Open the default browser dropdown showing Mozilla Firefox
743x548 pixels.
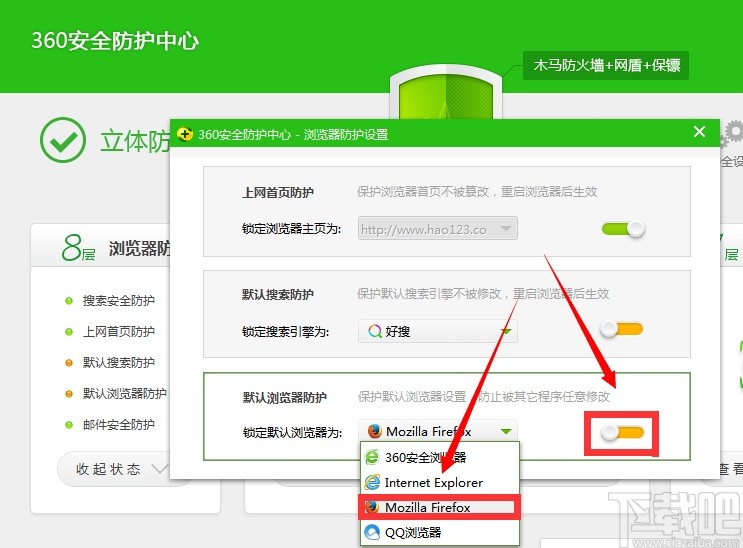pyautogui.click(x=437, y=431)
